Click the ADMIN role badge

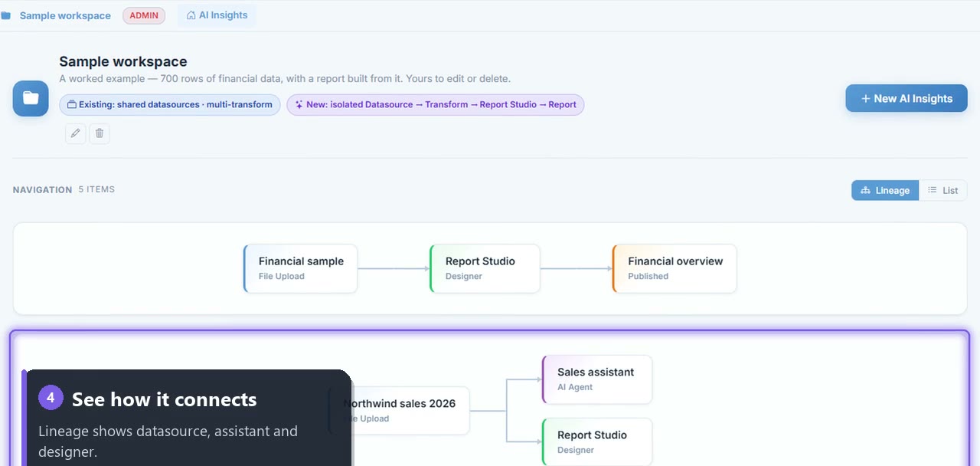click(144, 15)
